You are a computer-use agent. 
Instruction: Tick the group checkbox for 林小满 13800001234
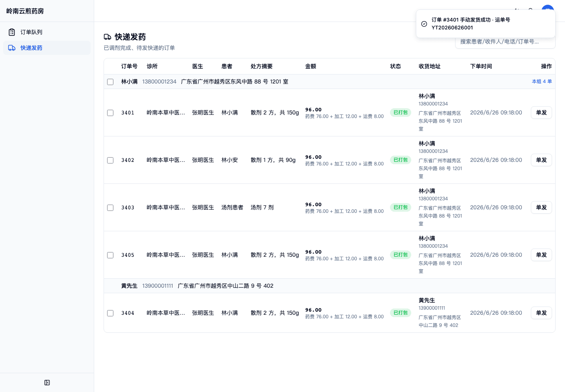(x=110, y=82)
